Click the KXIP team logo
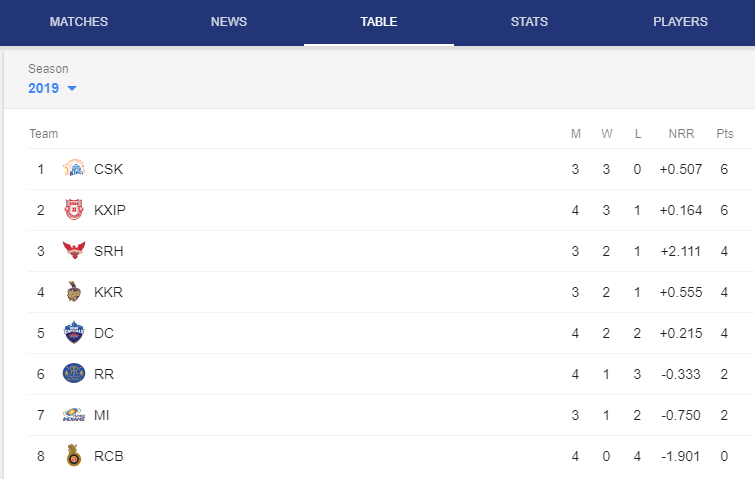Screen dimensions: 755x479 pyautogui.click(x=74, y=209)
